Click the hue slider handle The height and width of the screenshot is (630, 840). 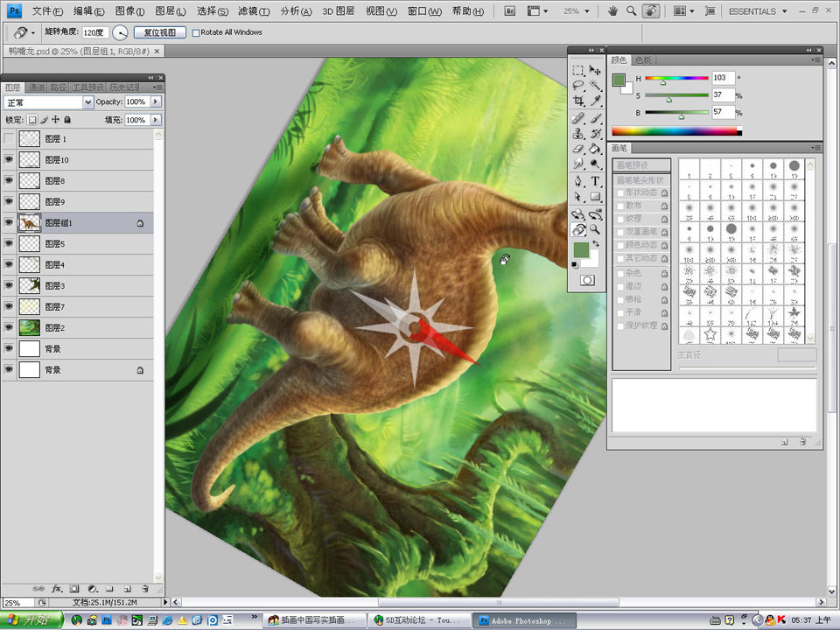point(663,83)
